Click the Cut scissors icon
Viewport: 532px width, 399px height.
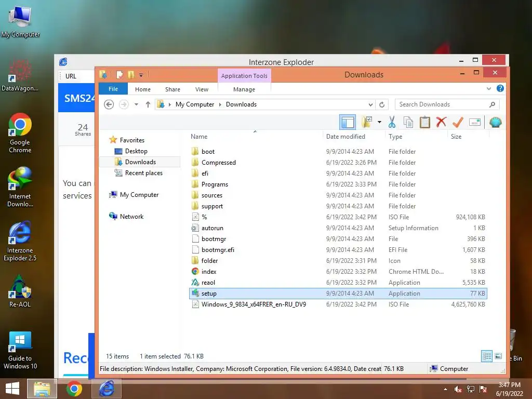392,122
